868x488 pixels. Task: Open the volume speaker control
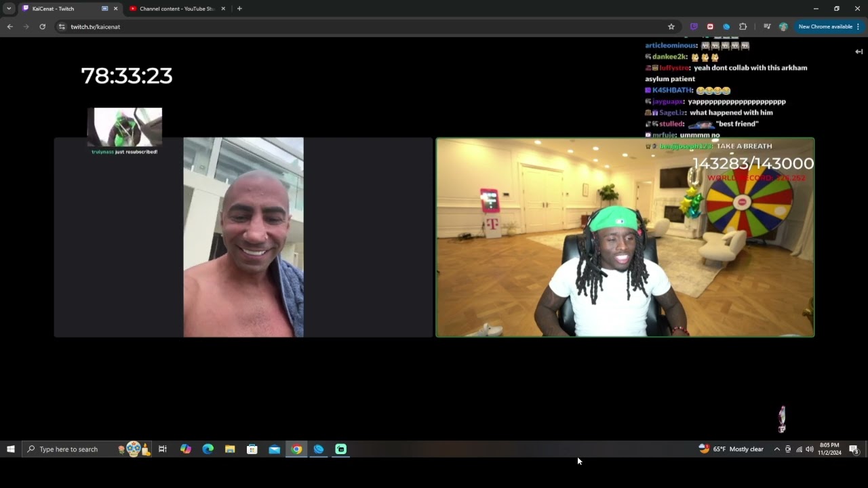[x=810, y=449]
